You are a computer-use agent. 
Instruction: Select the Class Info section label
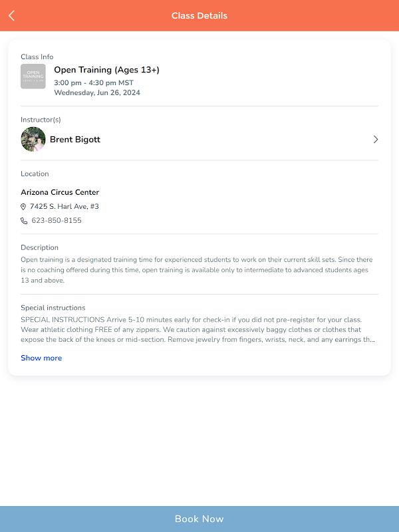click(37, 57)
